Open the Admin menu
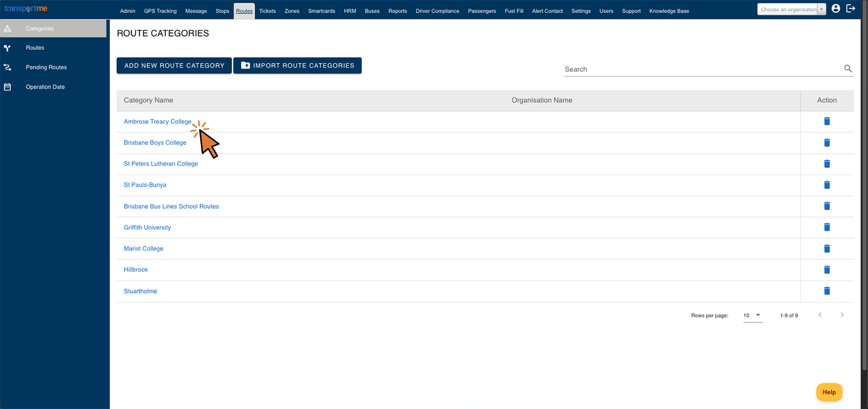 coord(127,11)
